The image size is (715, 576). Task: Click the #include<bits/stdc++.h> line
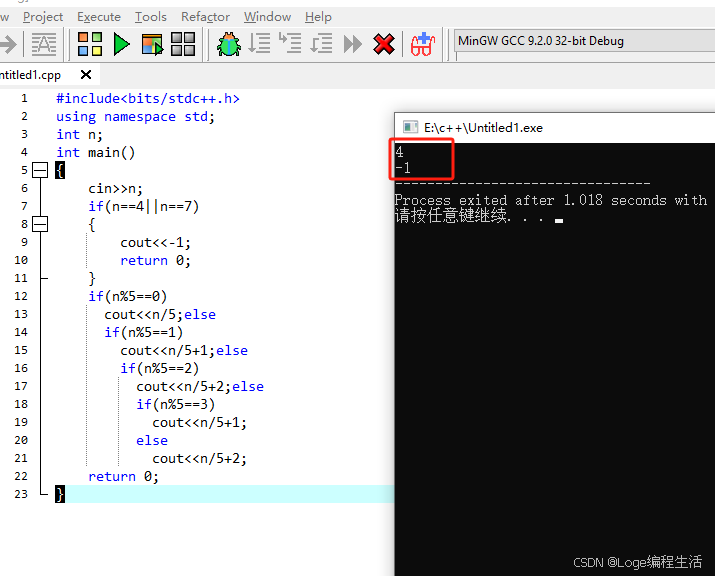coord(148,99)
